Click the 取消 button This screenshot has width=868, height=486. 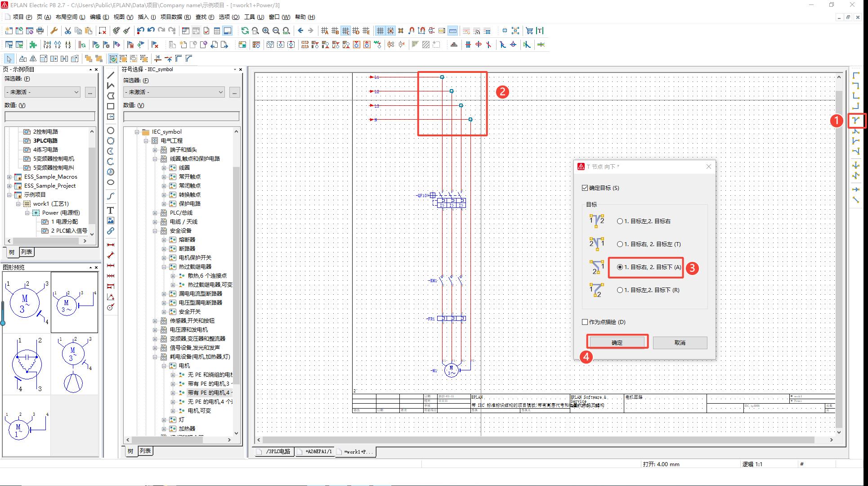coord(680,342)
